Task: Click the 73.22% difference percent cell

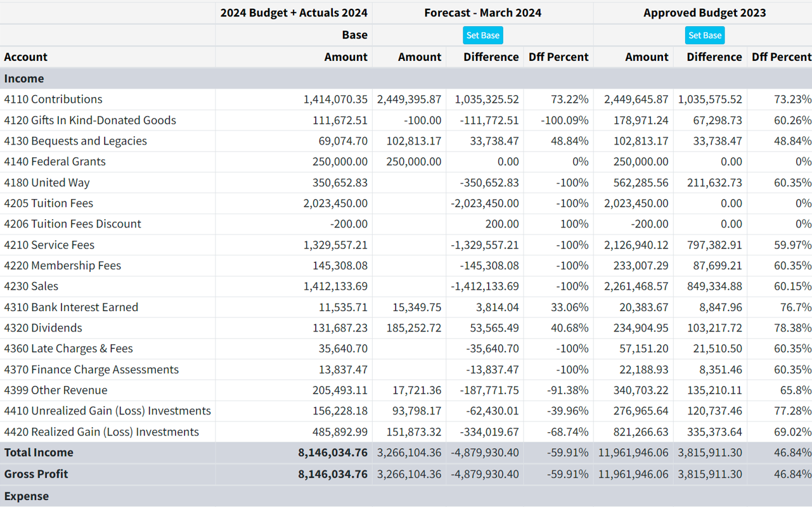Action: [569, 99]
